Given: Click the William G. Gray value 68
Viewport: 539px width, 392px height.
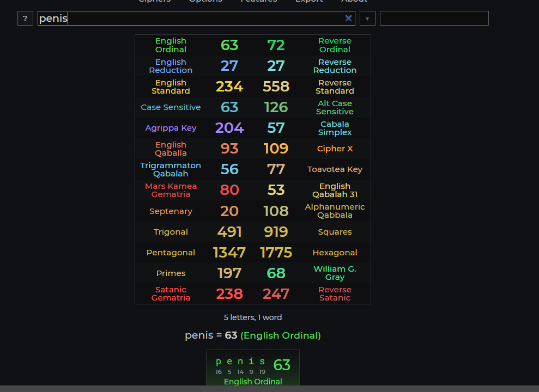Looking at the screenshot, I should click(x=276, y=273).
